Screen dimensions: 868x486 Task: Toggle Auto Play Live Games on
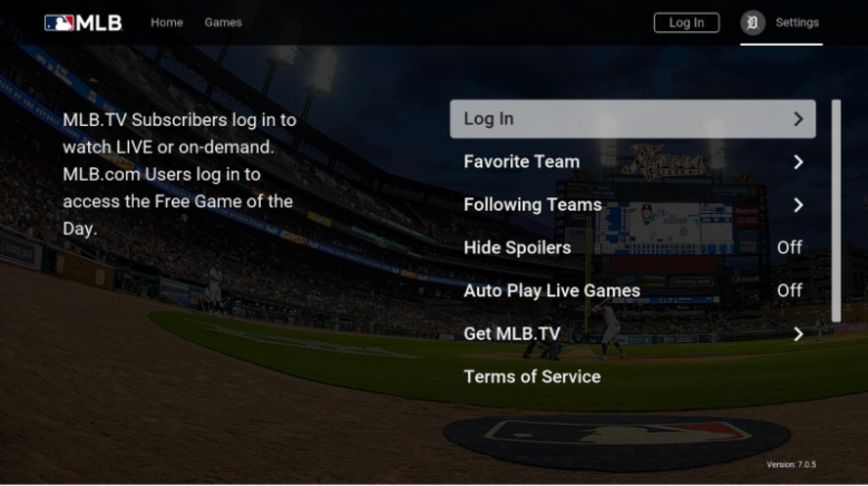click(x=789, y=291)
